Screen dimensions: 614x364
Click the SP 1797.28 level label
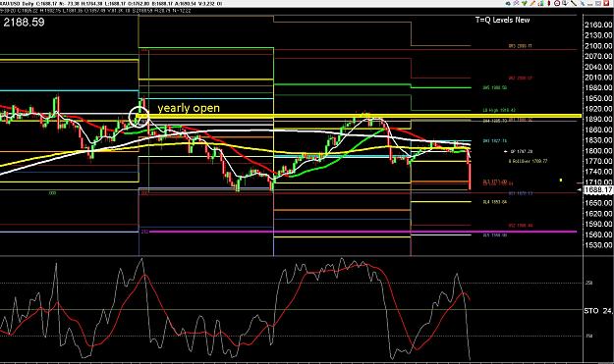point(522,151)
